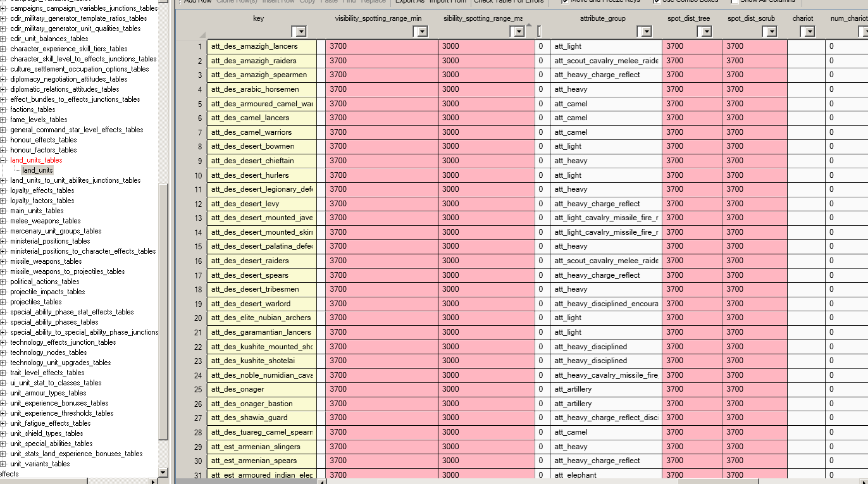Viewport: 868px width, 484px height.
Task: Expand the technology_nodes_tables node
Action: click(4, 352)
